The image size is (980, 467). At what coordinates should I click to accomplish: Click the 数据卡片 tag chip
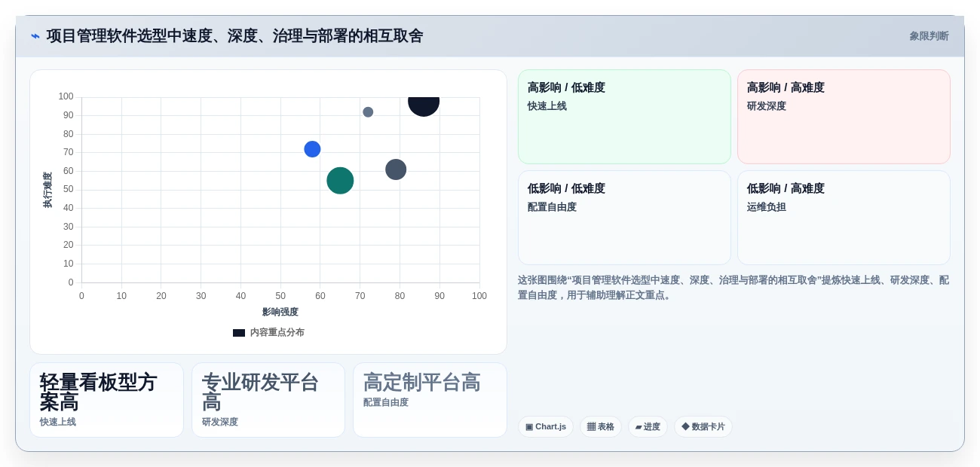click(x=703, y=426)
